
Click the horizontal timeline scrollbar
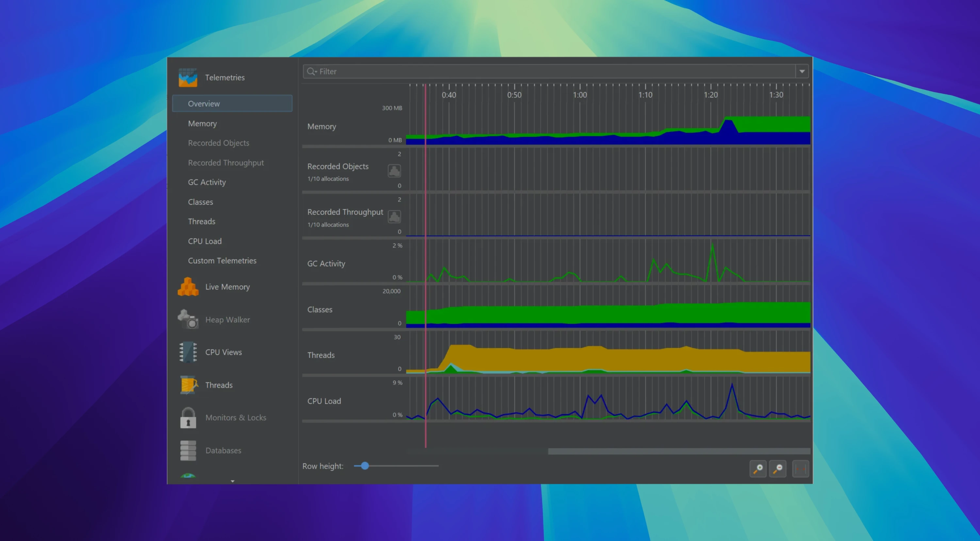(679, 451)
